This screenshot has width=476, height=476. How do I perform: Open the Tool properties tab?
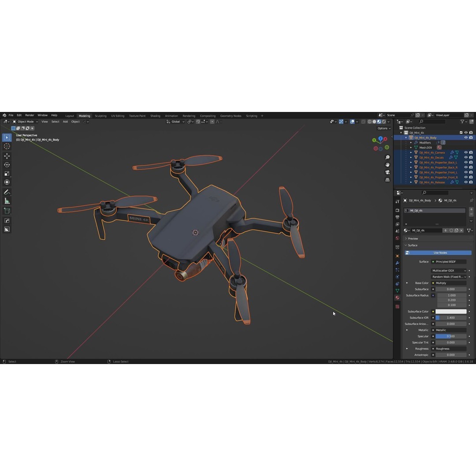pos(398,201)
